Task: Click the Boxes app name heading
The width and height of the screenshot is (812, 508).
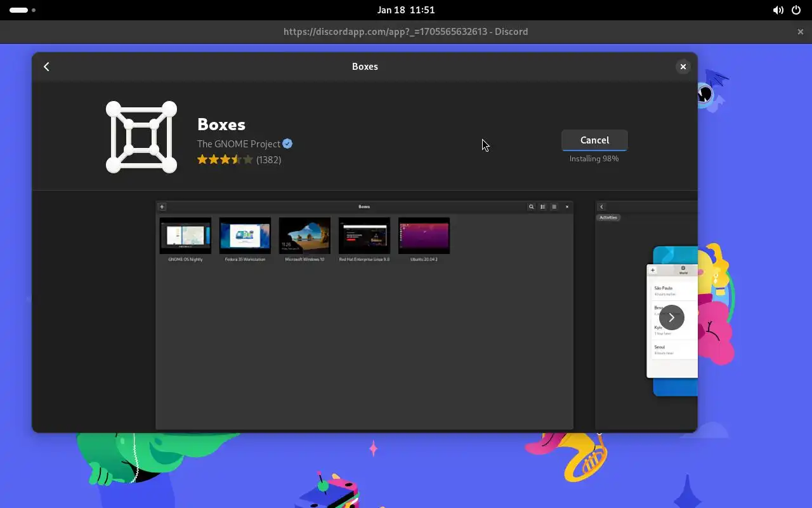Action: [x=221, y=124]
